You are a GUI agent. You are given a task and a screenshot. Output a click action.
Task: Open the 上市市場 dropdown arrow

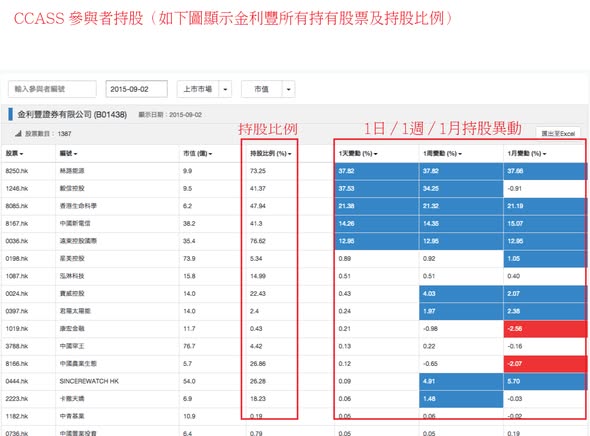[x=225, y=89]
